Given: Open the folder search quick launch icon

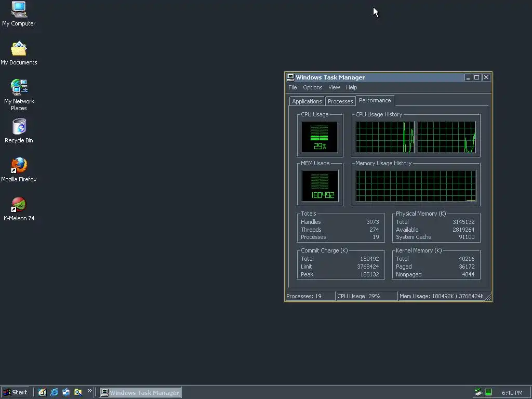Looking at the screenshot, I should (78, 393).
